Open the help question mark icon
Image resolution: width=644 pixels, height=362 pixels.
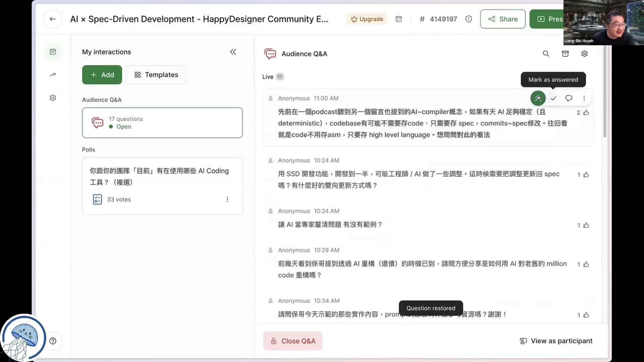tap(53, 341)
